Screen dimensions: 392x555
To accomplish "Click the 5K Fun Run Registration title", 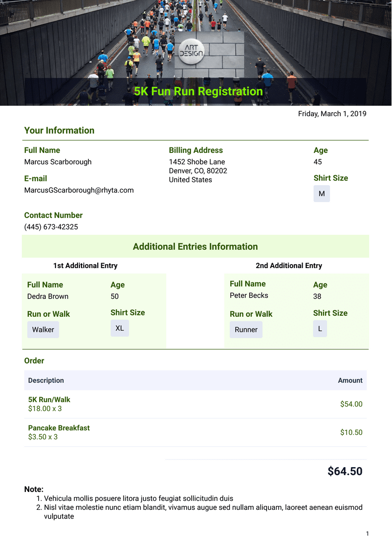I will point(198,91).
